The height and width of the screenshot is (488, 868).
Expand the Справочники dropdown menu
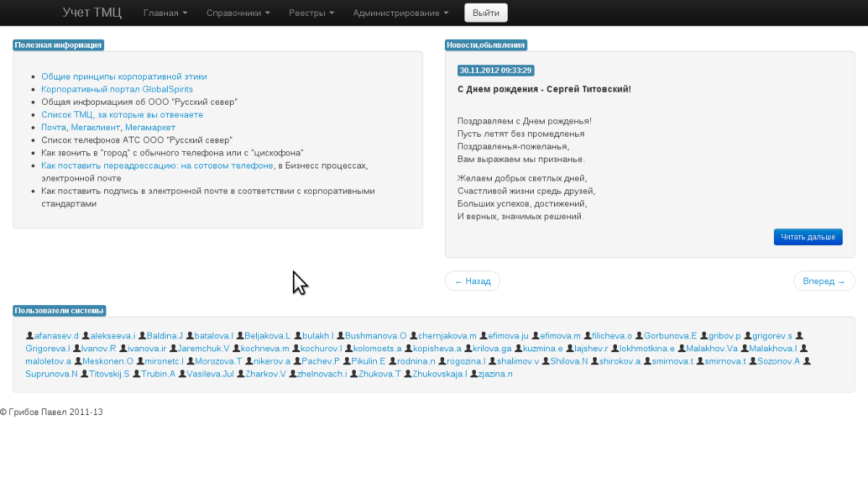point(238,13)
